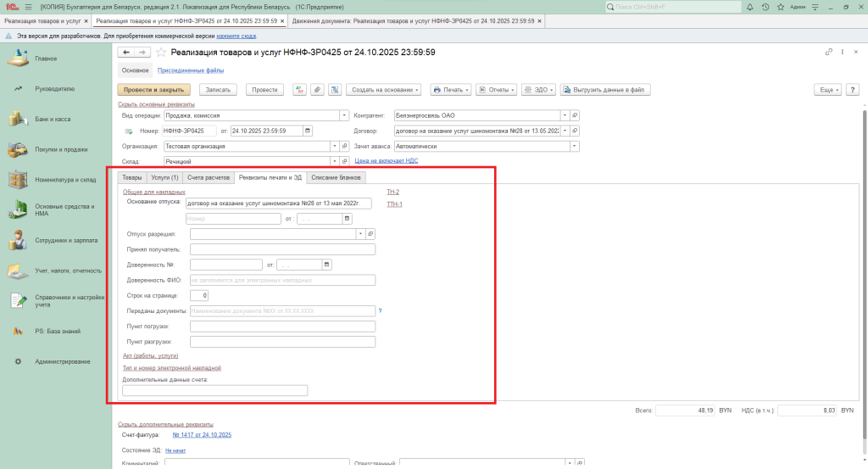Screen dimensions: 868x469
Task: Open Банк и касса sidebar section
Action: pos(53,120)
